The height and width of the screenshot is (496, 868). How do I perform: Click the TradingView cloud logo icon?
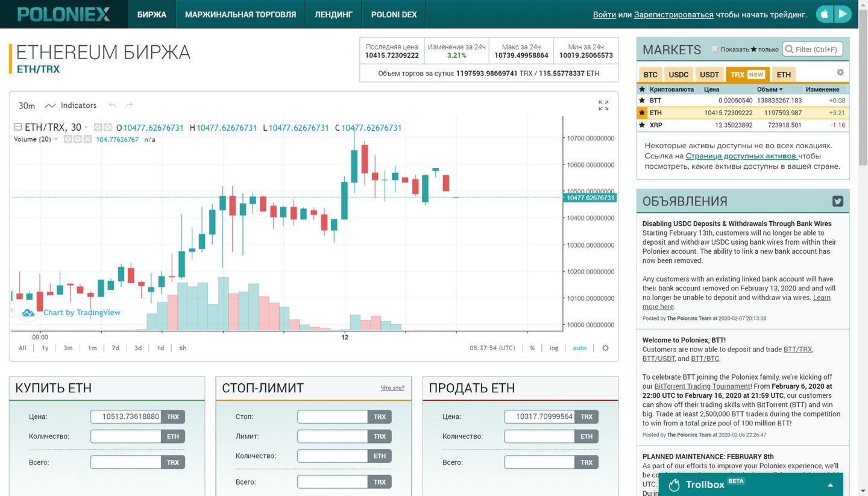[28, 312]
